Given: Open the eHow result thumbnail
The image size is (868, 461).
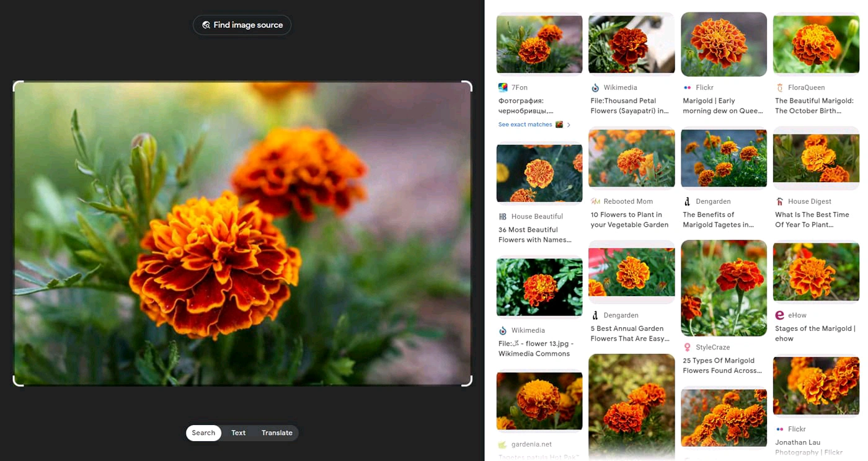Looking at the screenshot, I should [816, 271].
